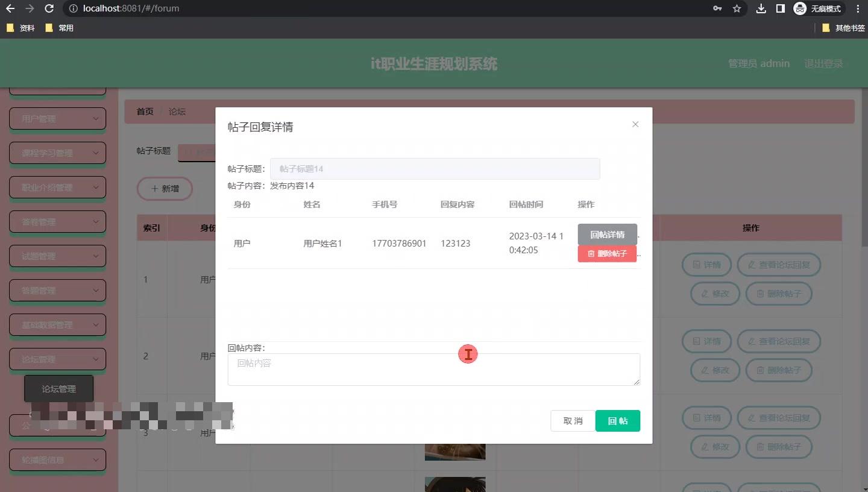
Task: Toggle the browser side panel icon
Action: pos(780,8)
